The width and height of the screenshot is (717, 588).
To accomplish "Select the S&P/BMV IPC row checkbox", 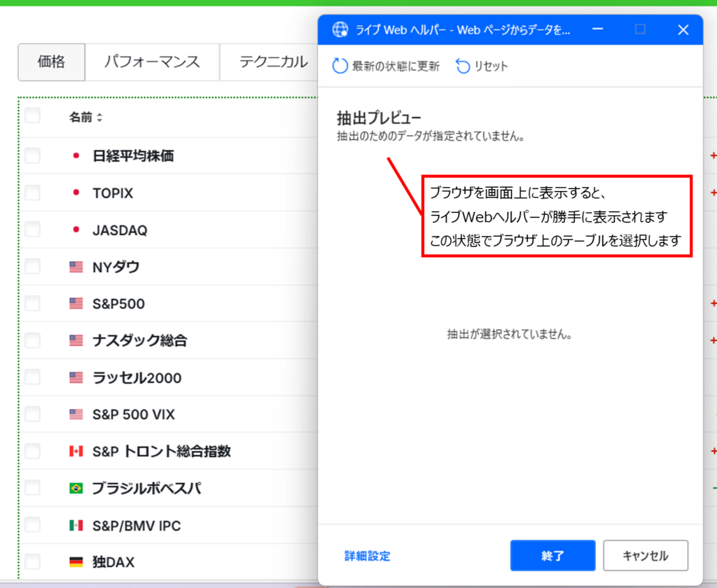I will (x=32, y=525).
